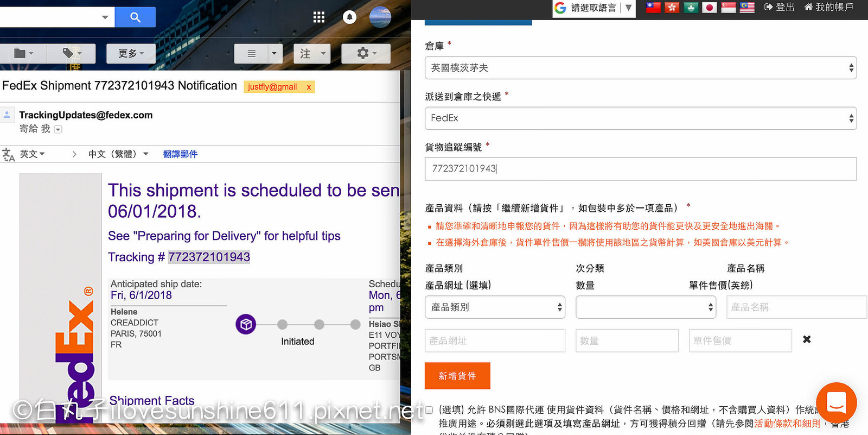
Task: Open the Google notifications bell
Action: tap(349, 17)
